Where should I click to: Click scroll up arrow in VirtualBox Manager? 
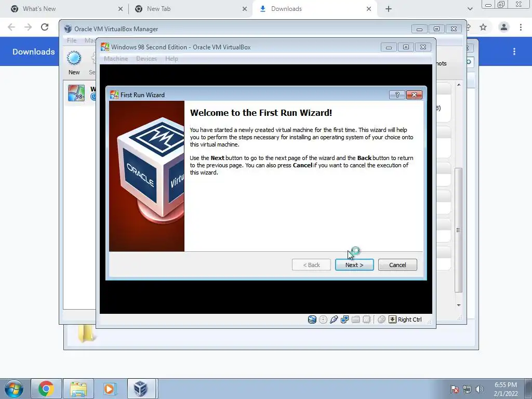pos(459,85)
